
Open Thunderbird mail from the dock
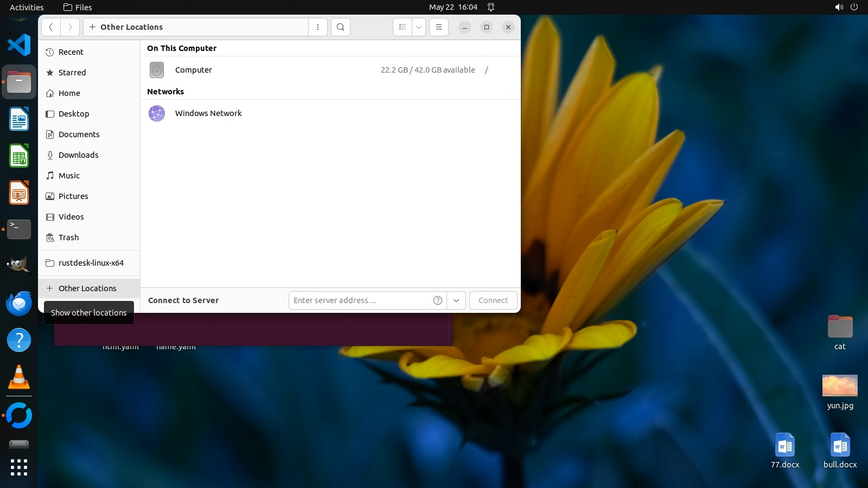pyautogui.click(x=19, y=303)
